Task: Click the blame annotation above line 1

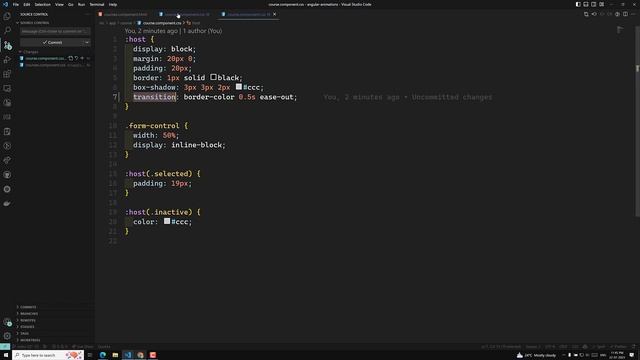Action: point(173,31)
